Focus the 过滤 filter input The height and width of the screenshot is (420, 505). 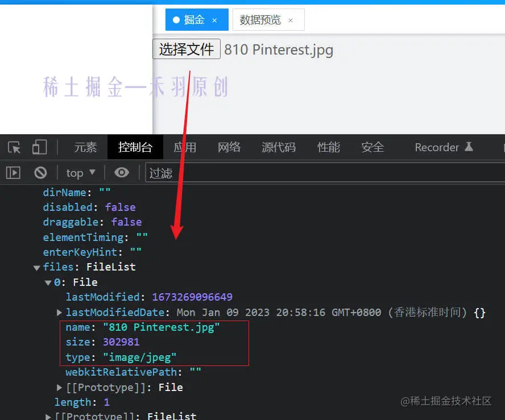coord(325,173)
